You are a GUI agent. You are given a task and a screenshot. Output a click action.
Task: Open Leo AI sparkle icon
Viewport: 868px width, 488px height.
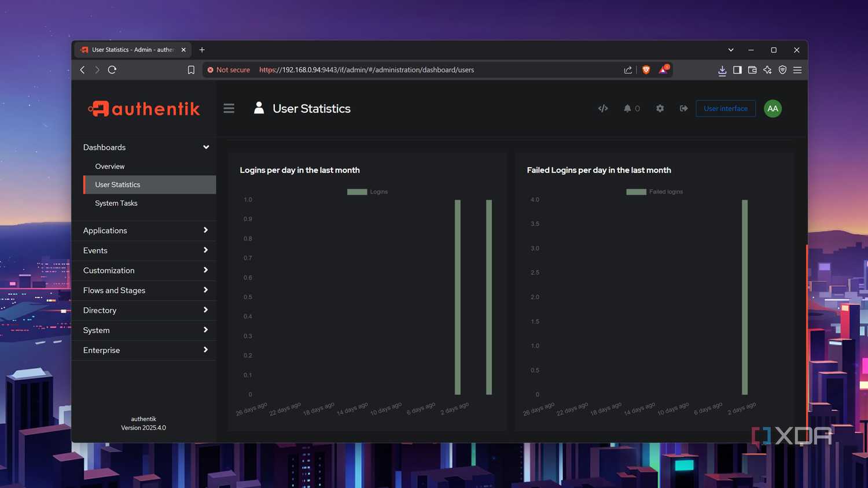[767, 70]
